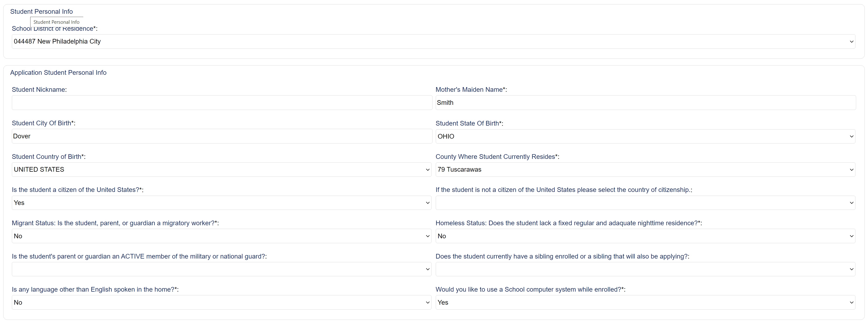Viewport: 868px width, 324px height.
Task: Open Homeless Status dropdown
Action: (645, 236)
